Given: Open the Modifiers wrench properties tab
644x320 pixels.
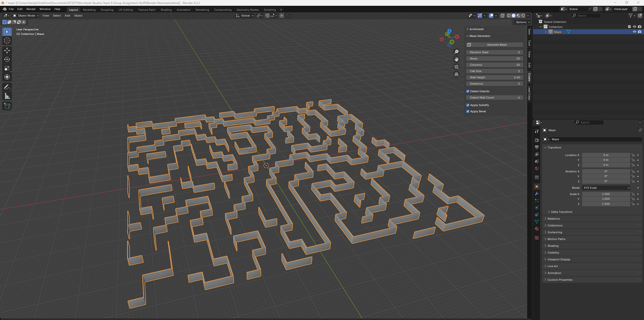Looking at the screenshot, I should point(537,194).
